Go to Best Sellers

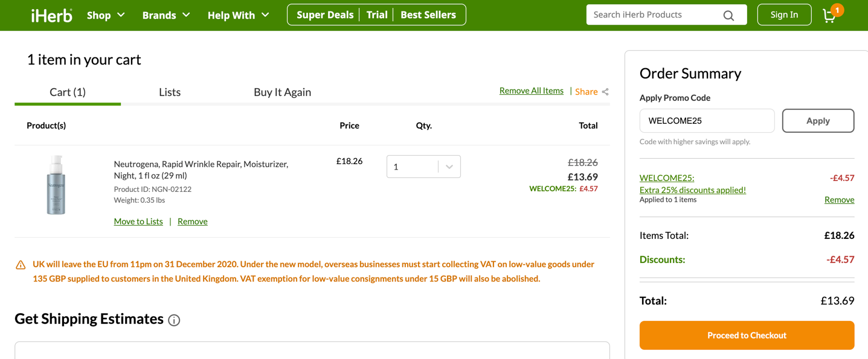coord(428,15)
